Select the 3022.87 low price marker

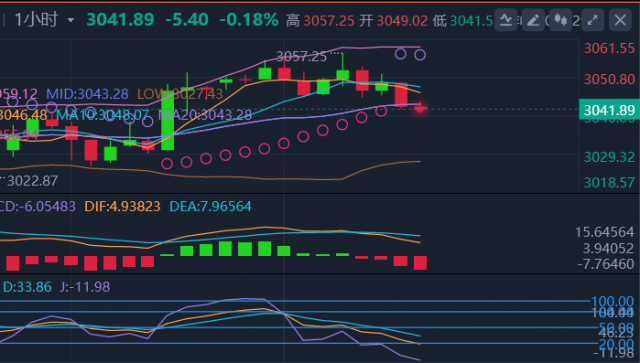point(33,180)
